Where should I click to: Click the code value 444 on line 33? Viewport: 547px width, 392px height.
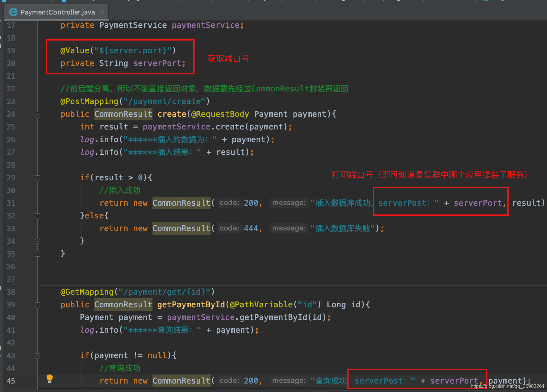[251, 228]
